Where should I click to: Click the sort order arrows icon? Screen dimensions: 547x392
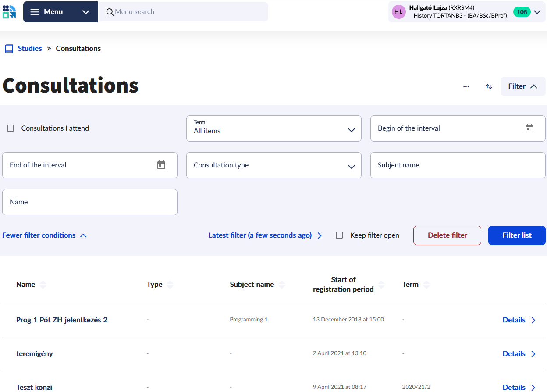pyautogui.click(x=489, y=86)
